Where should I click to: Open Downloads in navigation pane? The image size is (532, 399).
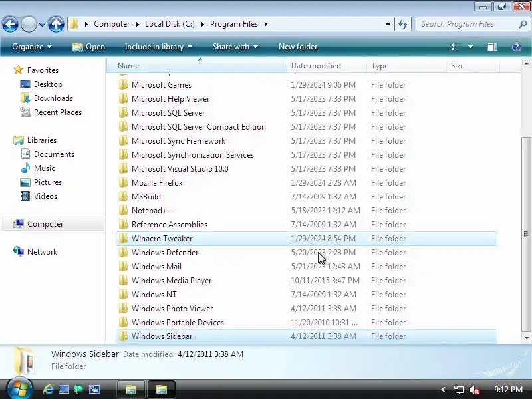coord(53,98)
